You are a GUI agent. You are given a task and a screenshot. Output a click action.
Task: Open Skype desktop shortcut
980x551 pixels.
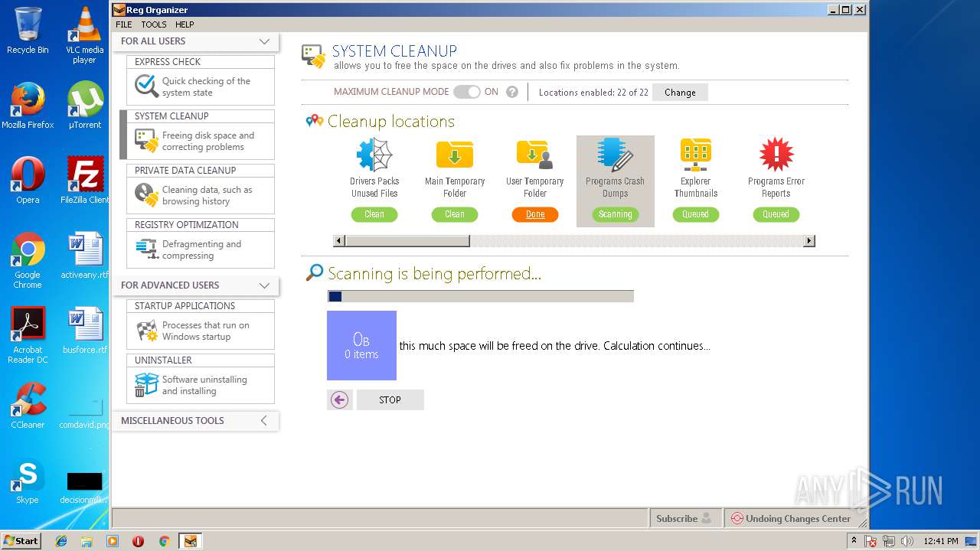(28, 481)
